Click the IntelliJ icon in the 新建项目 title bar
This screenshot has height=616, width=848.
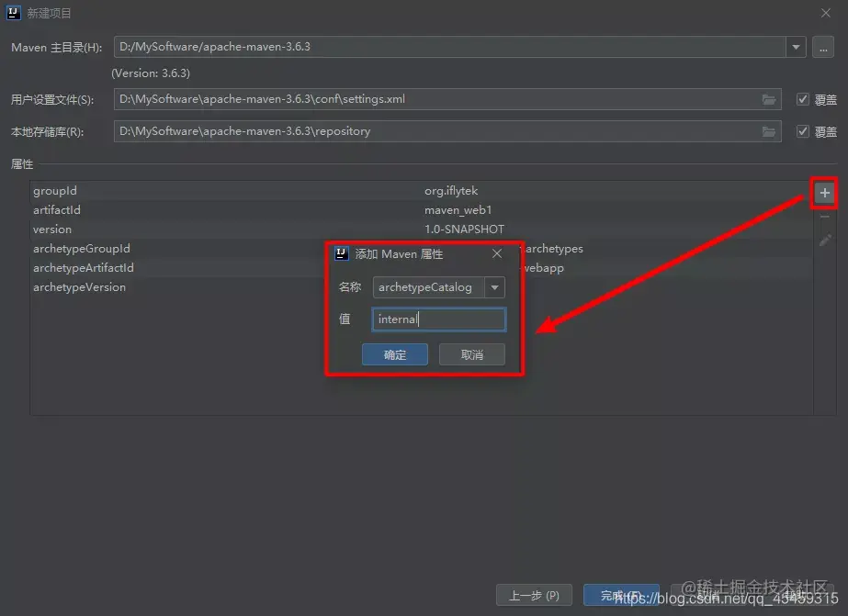click(14, 13)
